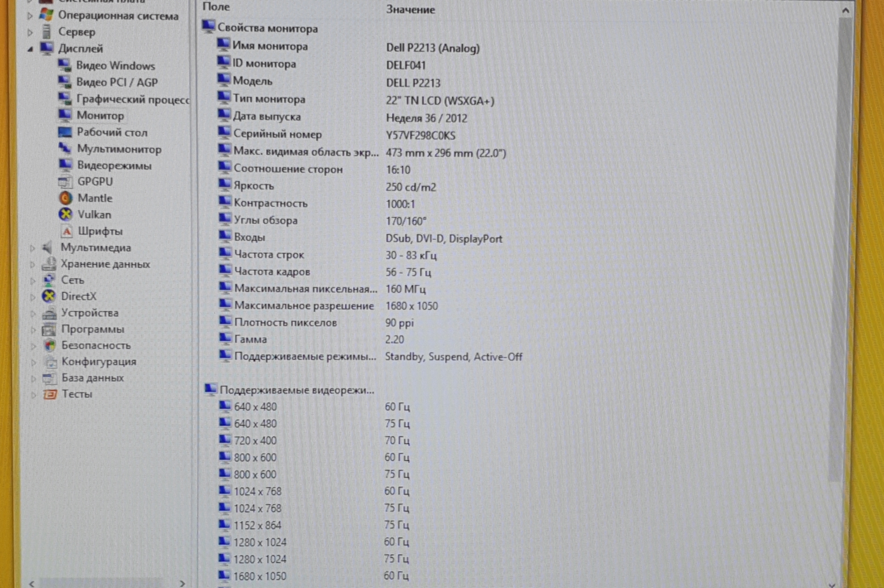Select the Тип монитора row

[357, 100]
